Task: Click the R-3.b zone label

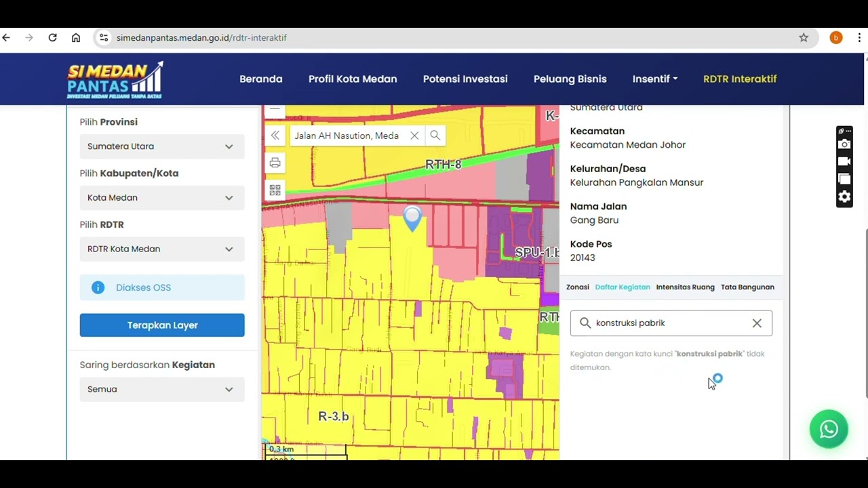Action: click(334, 416)
